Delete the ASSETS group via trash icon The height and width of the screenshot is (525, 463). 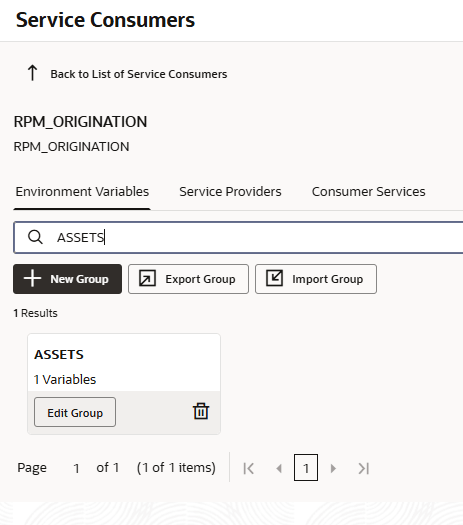click(201, 411)
